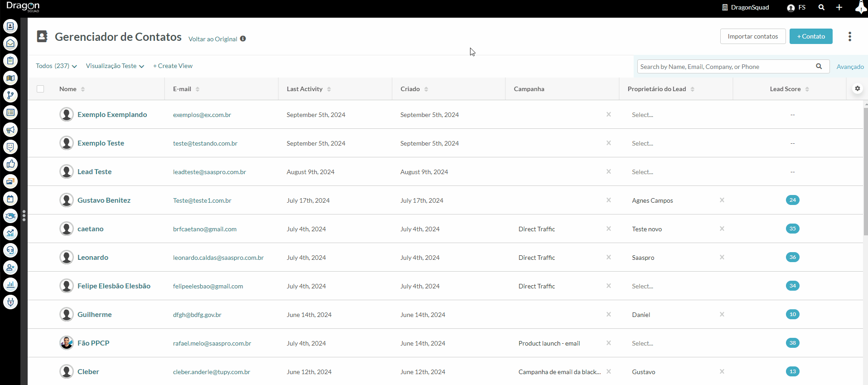The width and height of the screenshot is (868, 385).
Task: Click the Voltar ao Original link
Action: point(213,39)
